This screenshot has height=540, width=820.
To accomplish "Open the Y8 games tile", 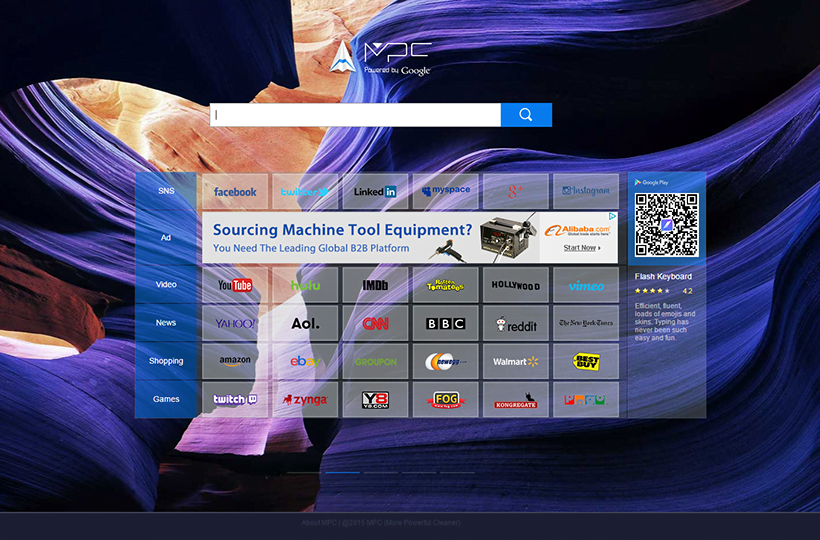I will [375, 399].
